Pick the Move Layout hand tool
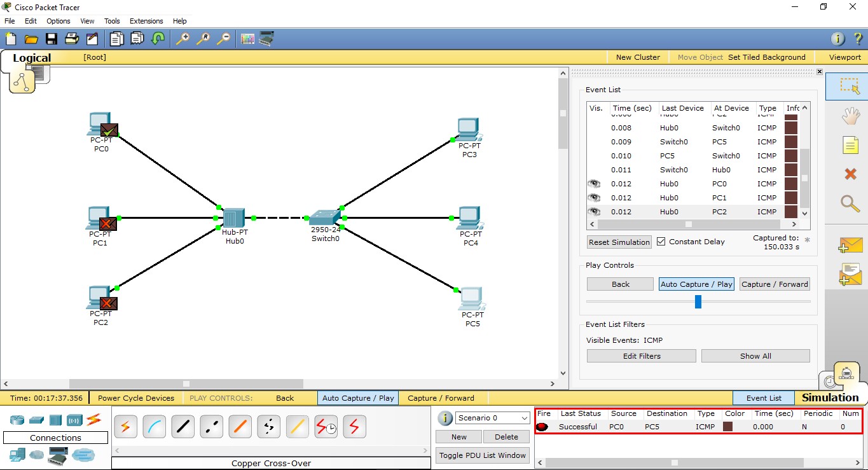Image resolution: width=868 pixels, height=470 pixels. (850, 116)
